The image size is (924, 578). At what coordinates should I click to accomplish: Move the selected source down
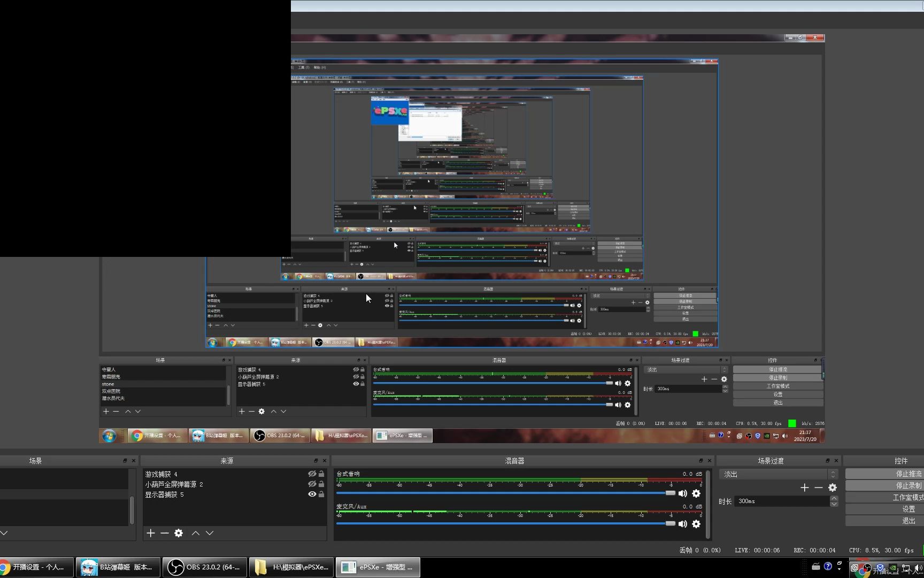click(210, 533)
